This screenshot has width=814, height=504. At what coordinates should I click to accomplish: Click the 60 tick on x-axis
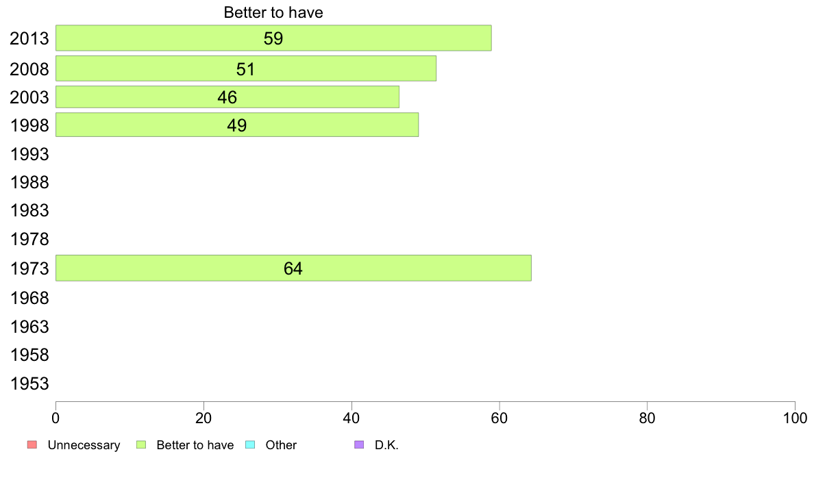click(500, 418)
